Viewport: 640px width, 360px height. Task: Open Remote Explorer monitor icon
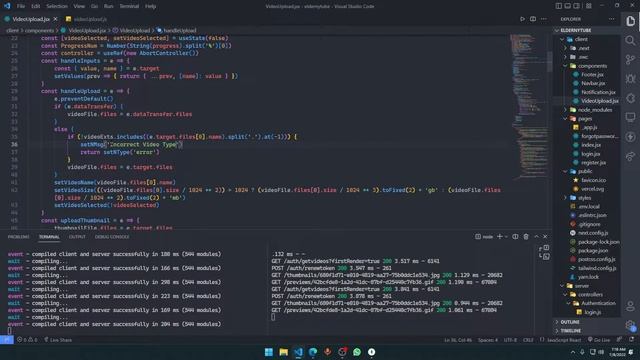tap(631, 118)
